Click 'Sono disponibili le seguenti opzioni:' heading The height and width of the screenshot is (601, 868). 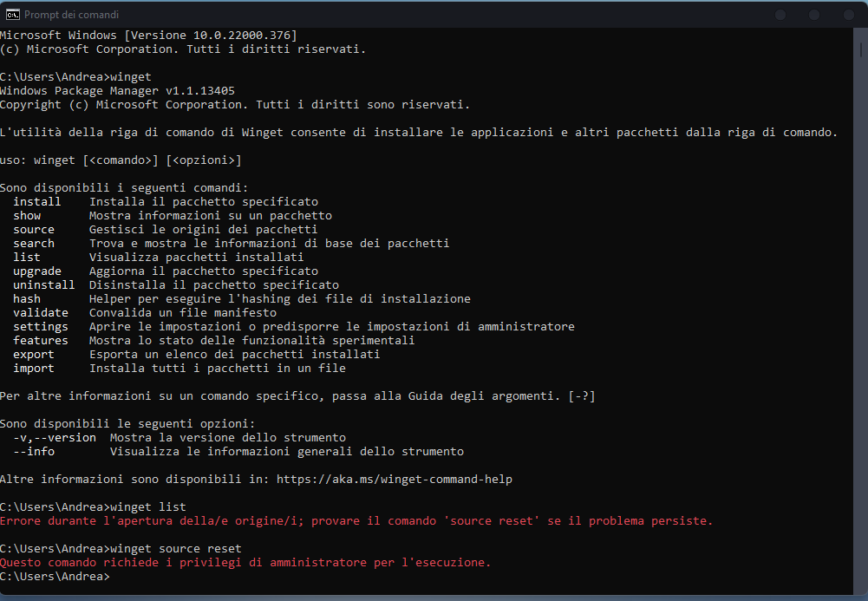[x=127, y=424]
